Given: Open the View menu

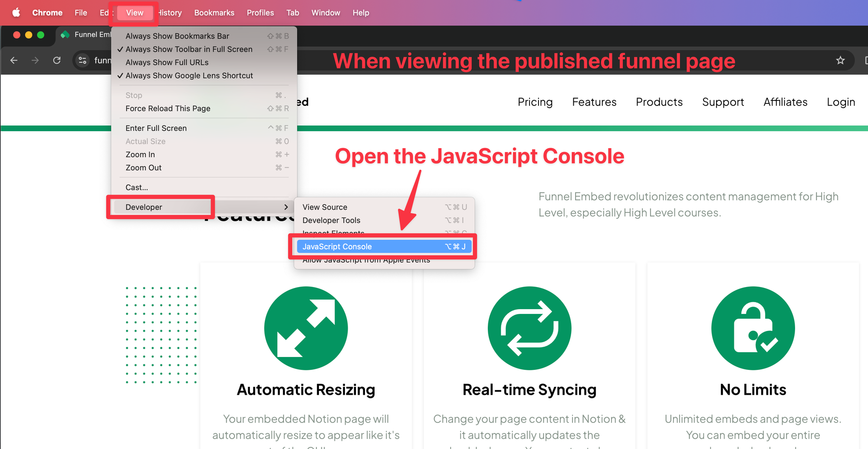Looking at the screenshot, I should click(x=135, y=13).
